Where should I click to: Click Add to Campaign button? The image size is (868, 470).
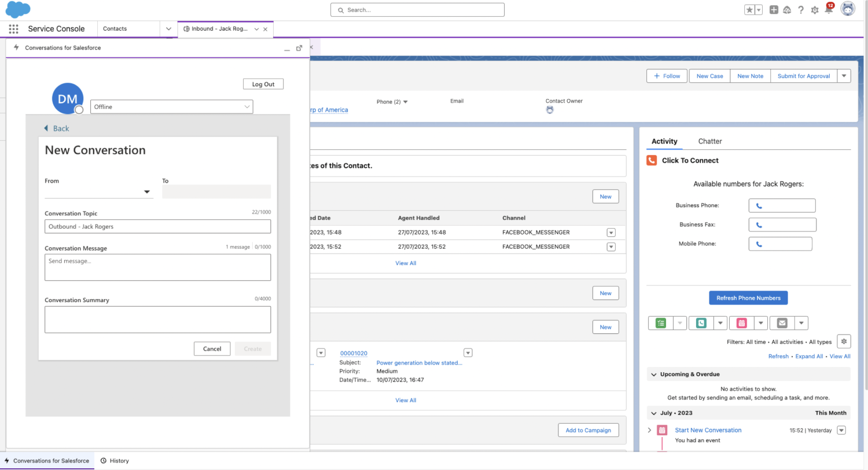(589, 430)
